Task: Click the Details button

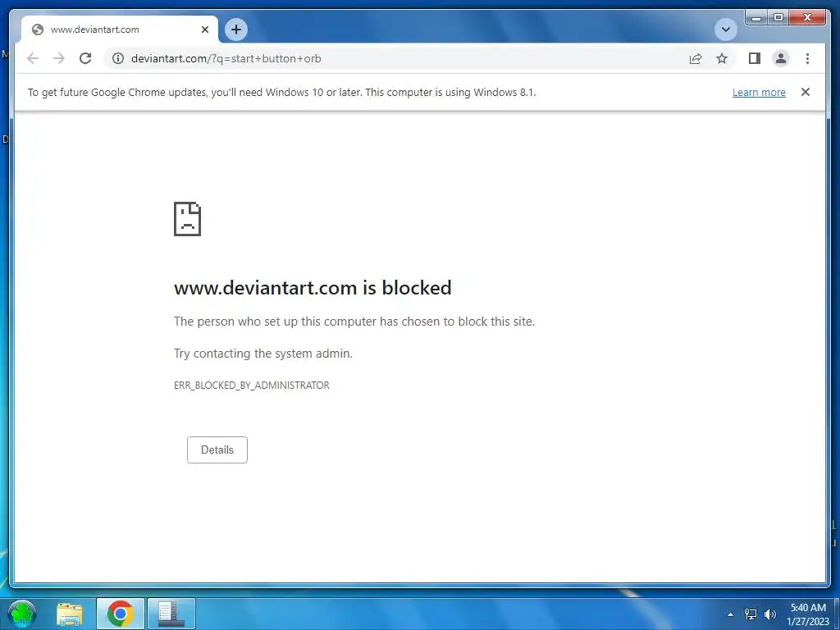Action: pyautogui.click(x=217, y=450)
